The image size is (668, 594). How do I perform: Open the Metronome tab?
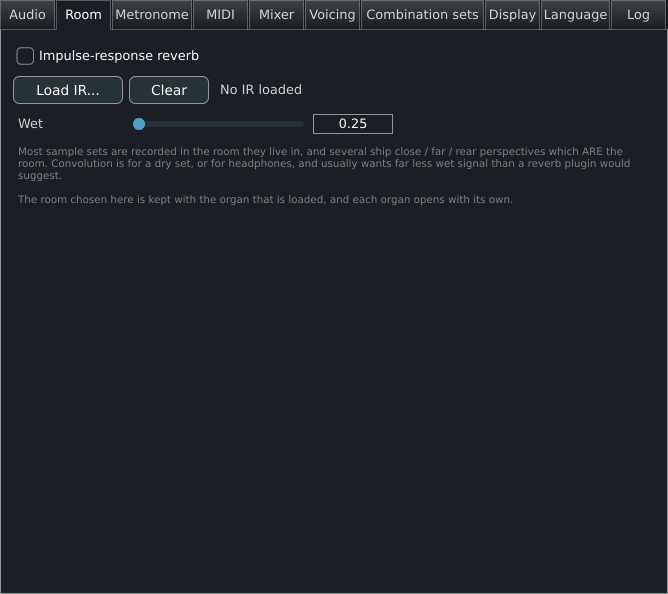click(x=152, y=14)
